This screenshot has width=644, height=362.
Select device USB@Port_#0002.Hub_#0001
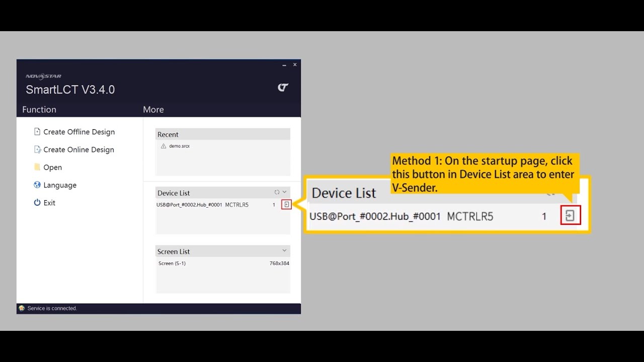point(189,205)
